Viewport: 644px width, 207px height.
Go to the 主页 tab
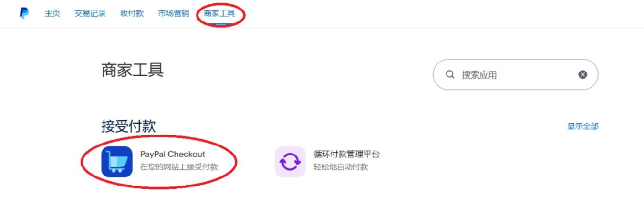tap(52, 13)
